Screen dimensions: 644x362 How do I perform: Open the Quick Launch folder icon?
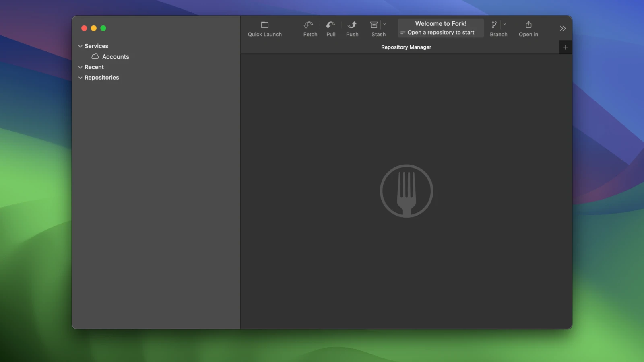(x=264, y=25)
